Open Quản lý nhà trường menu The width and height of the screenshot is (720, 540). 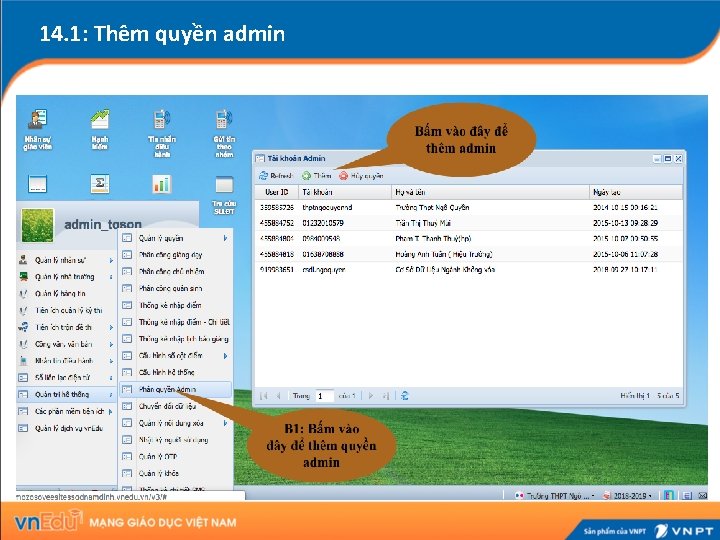66,277
